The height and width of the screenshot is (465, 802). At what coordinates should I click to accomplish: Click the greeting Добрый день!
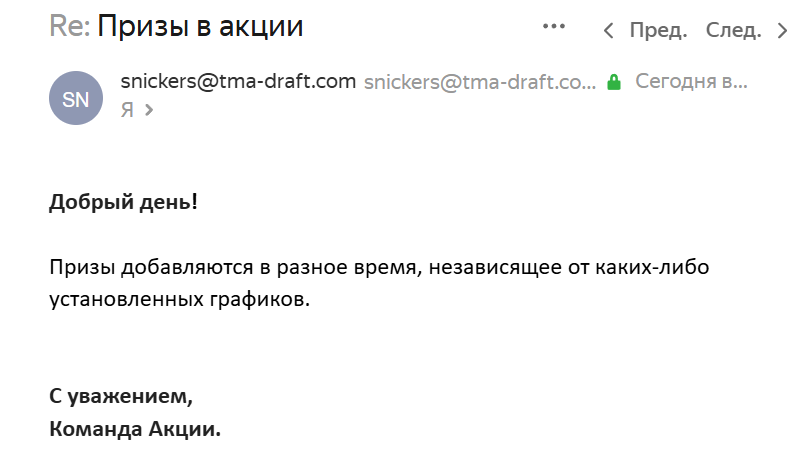click(123, 201)
